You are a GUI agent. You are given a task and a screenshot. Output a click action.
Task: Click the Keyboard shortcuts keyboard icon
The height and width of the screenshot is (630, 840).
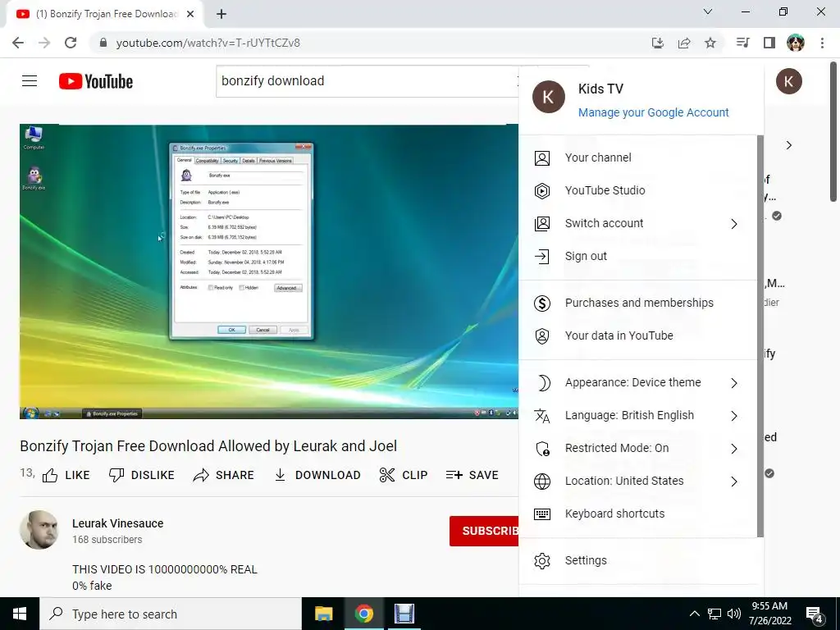point(542,514)
